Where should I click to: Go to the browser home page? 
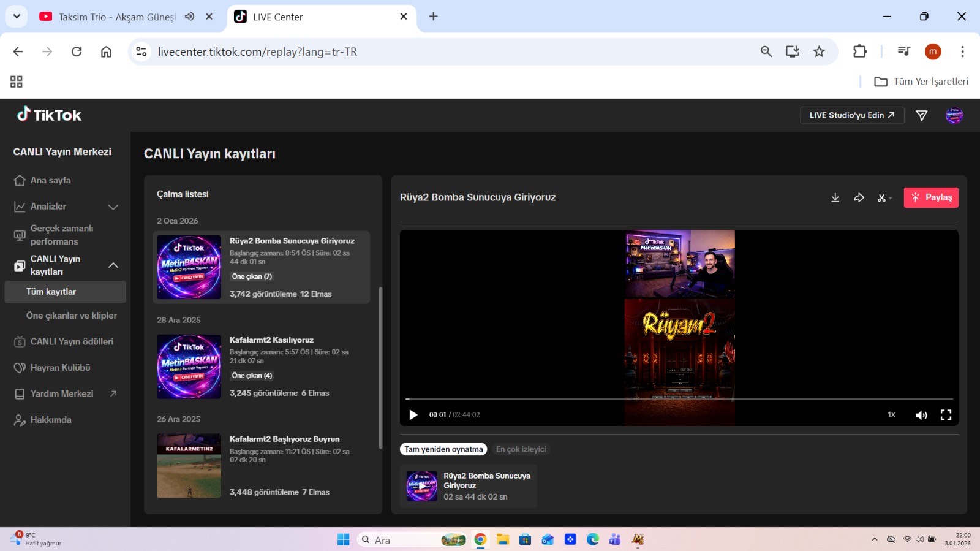tap(106, 51)
